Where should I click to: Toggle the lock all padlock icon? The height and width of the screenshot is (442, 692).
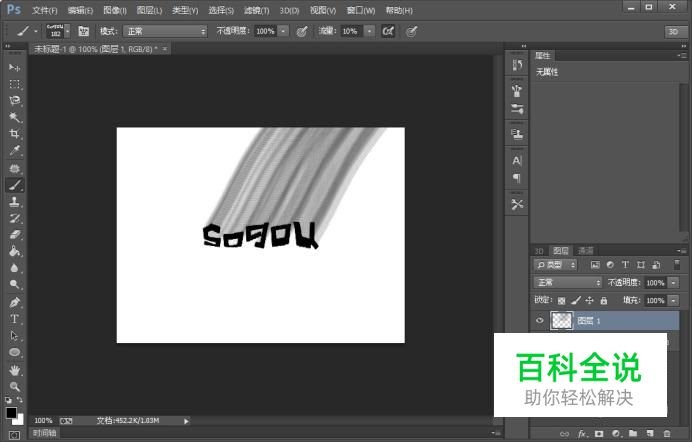coord(603,300)
